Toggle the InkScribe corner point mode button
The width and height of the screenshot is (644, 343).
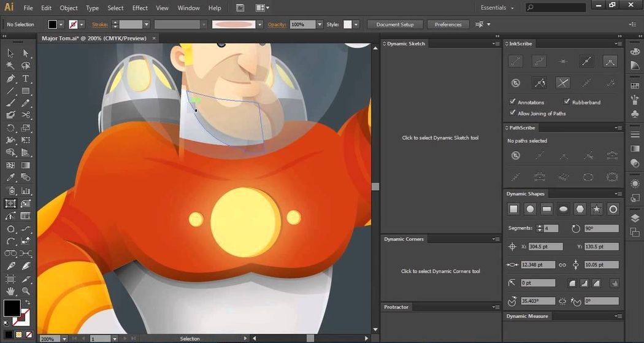pyautogui.click(x=610, y=61)
